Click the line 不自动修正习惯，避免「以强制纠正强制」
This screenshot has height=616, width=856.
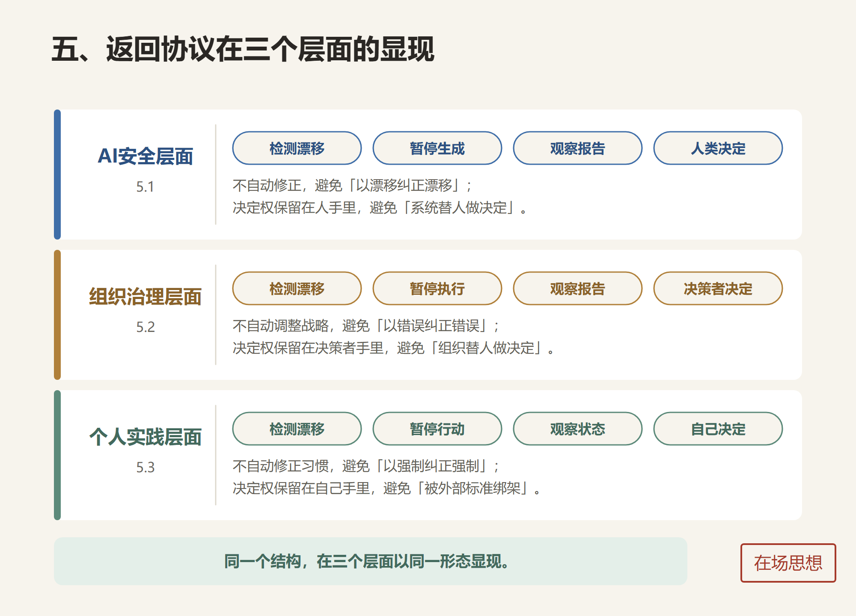[366, 466]
